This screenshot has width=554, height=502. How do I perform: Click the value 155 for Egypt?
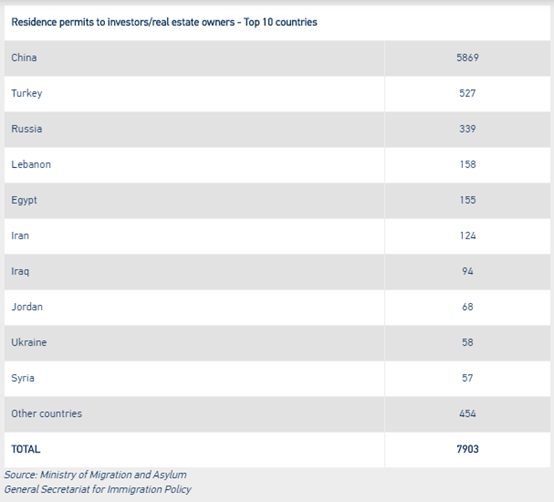[467, 200]
